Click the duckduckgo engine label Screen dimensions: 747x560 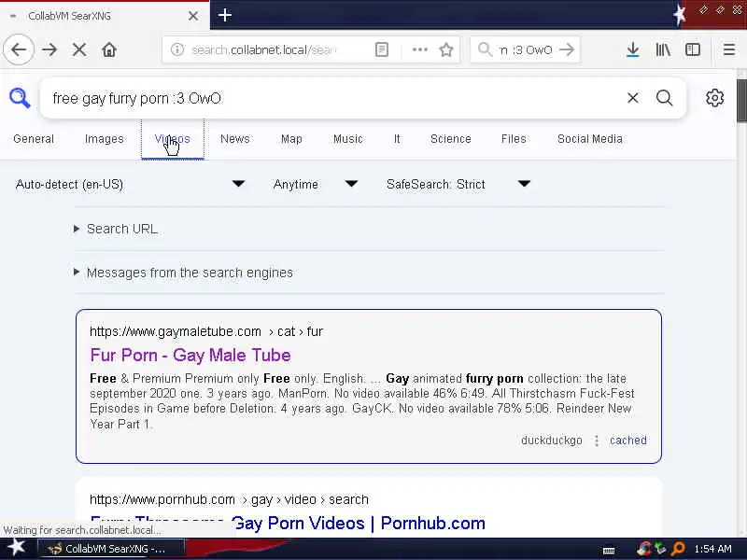(551, 441)
